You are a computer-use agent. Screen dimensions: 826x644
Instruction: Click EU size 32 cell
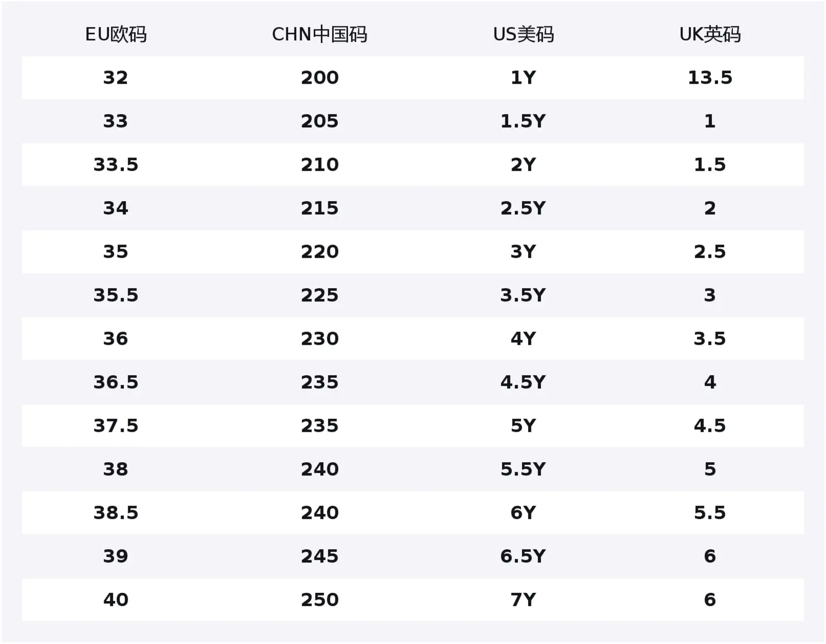116,78
